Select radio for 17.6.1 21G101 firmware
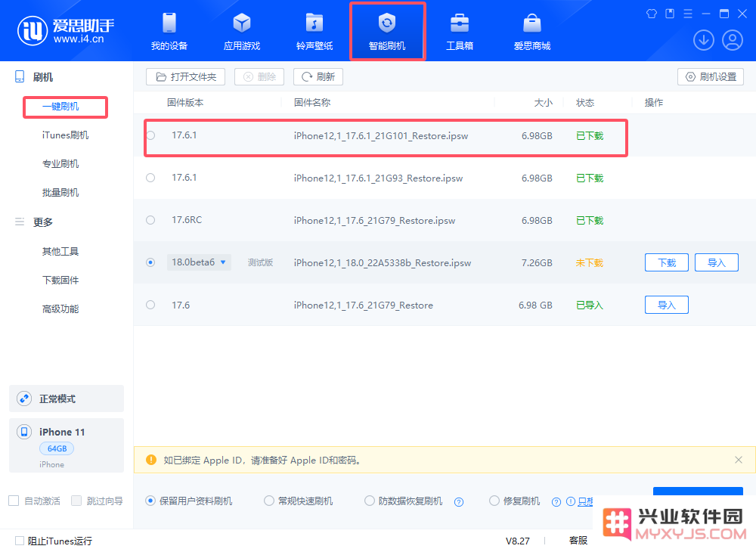The image size is (756, 552). click(150, 135)
